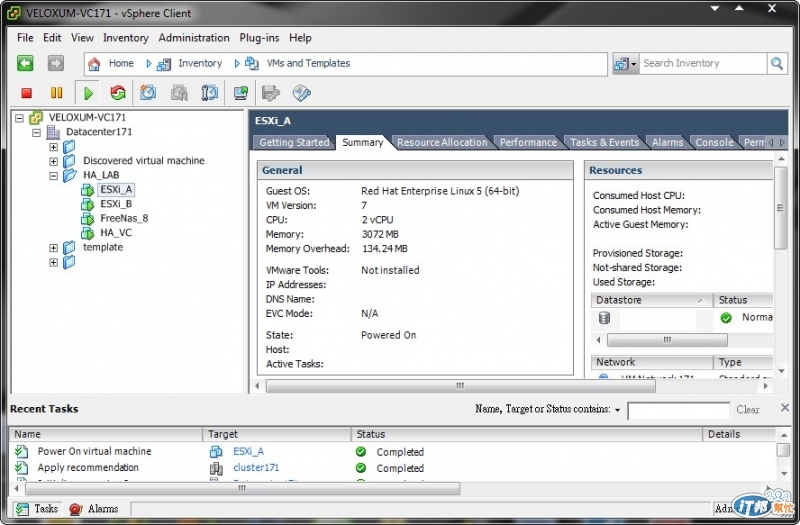Open the Inventory menu
This screenshot has width=800, height=525.
pyautogui.click(x=126, y=38)
